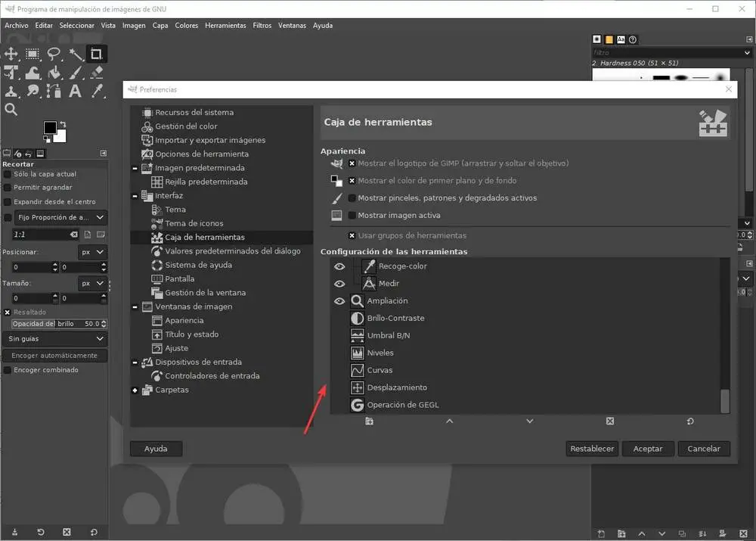Screen dimensions: 756x541
Task: Select the Warp Transform tool
Action: [x=33, y=73]
